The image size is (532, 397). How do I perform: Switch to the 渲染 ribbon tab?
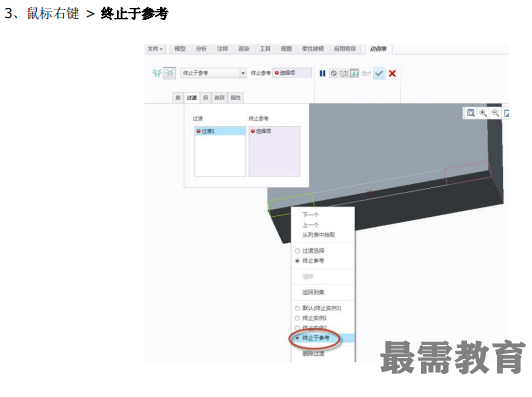pos(244,49)
